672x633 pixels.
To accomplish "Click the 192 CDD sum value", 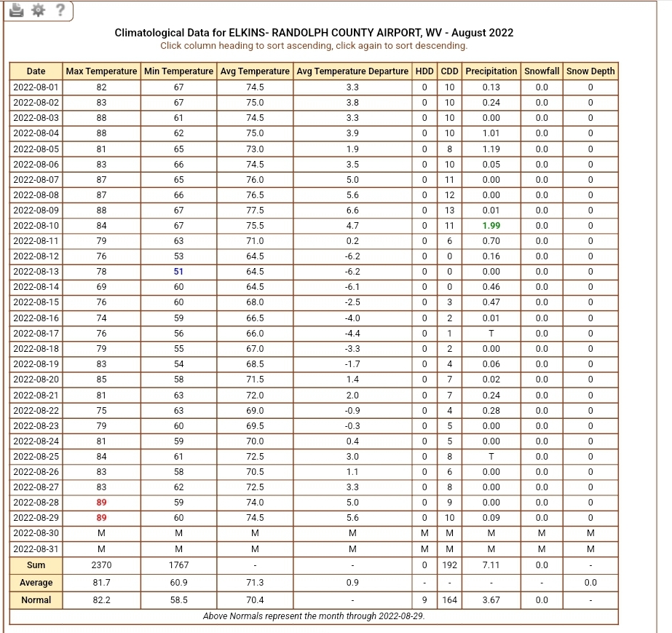I will pyautogui.click(x=449, y=565).
